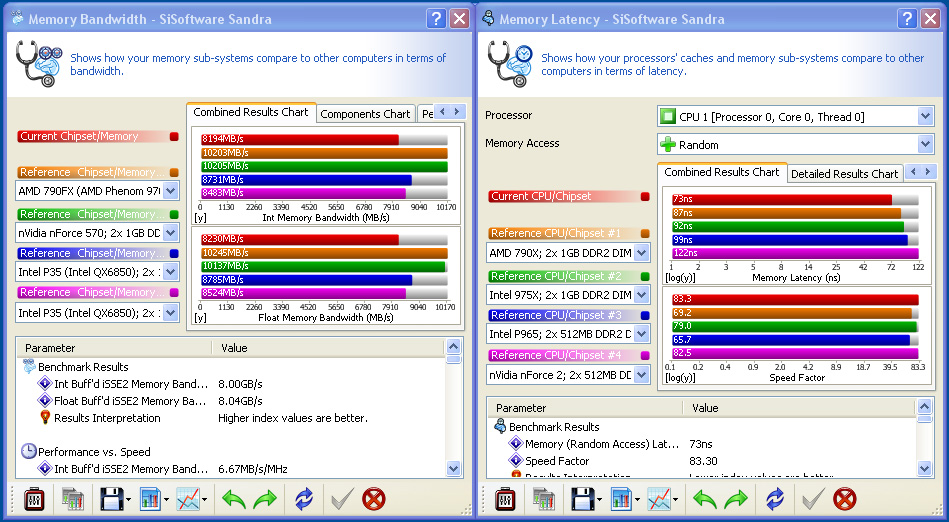The height and width of the screenshot is (522, 949).
Task: Click floppy save icon in Memory Bandwidth window
Action: 111,499
